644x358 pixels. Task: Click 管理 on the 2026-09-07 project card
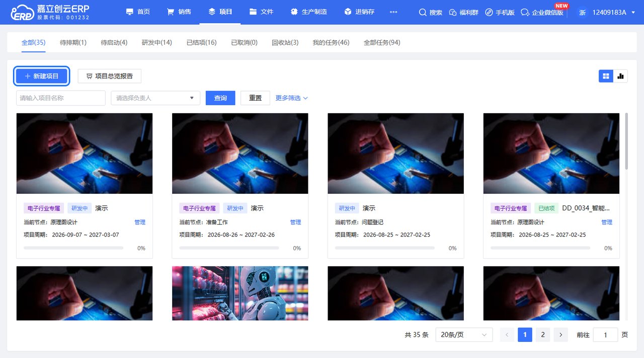pos(140,222)
